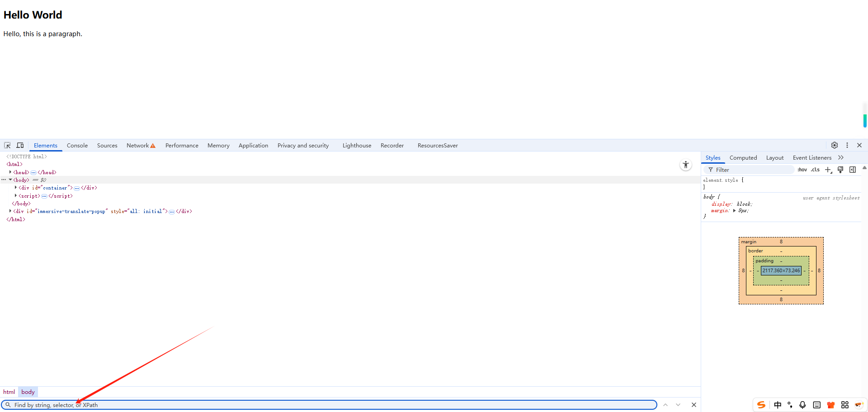Viewport: 868px width, 412px height.
Task: Open the three-dot actions for the body node
Action: pos(4,180)
